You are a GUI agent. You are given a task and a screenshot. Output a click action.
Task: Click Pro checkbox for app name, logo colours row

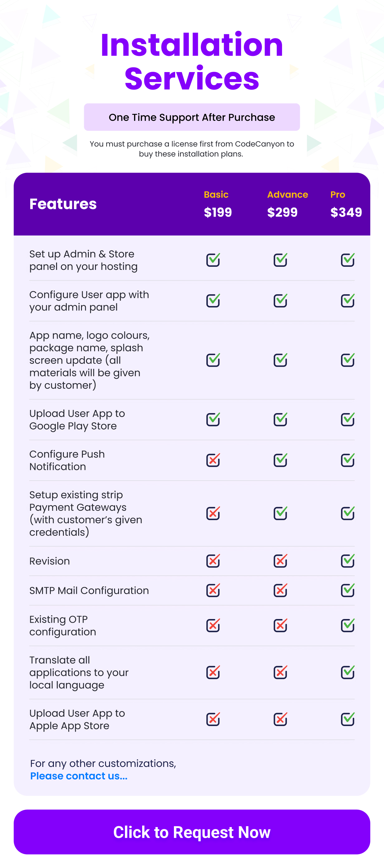pos(348,360)
